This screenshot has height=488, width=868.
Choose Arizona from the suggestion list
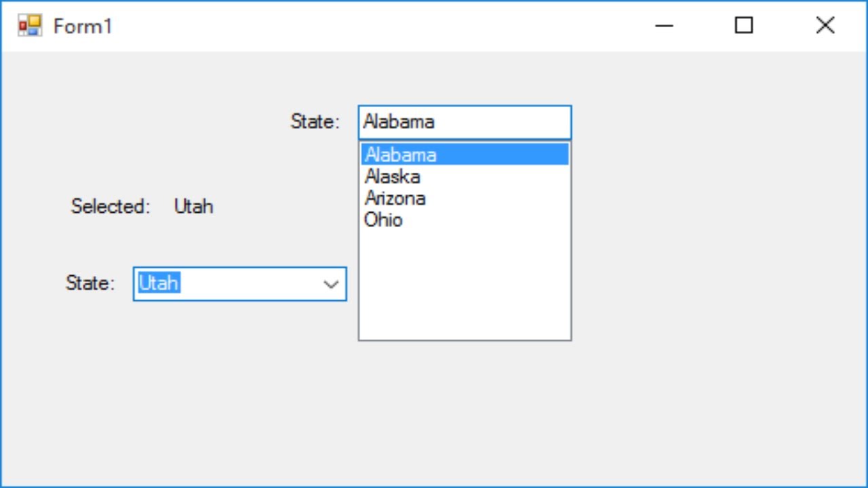coord(395,199)
